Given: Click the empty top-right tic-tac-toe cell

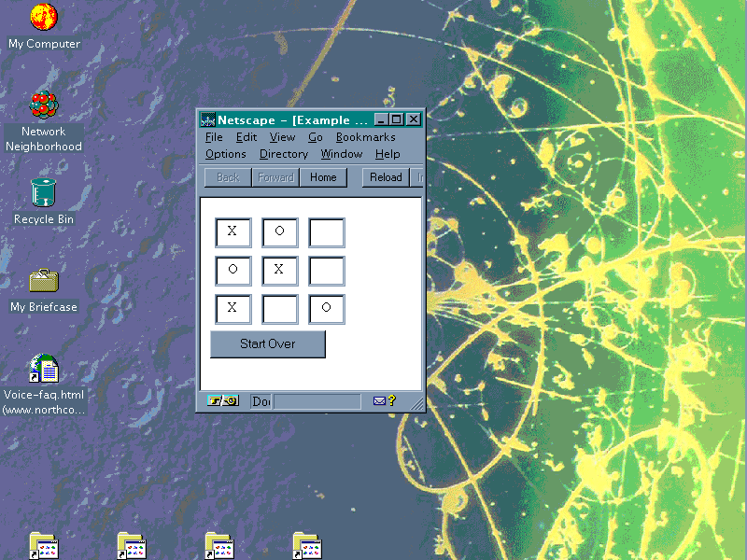Looking at the screenshot, I should tap(327, 232).
